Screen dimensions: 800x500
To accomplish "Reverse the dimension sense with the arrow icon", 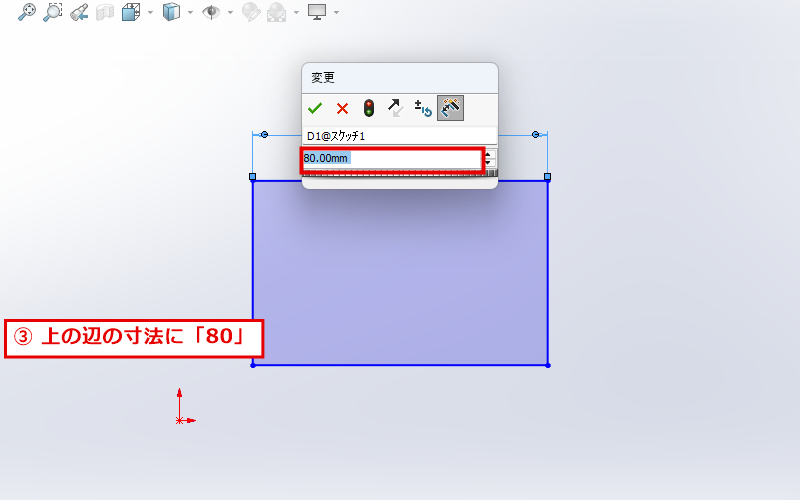I will click(x=395, y=108).
